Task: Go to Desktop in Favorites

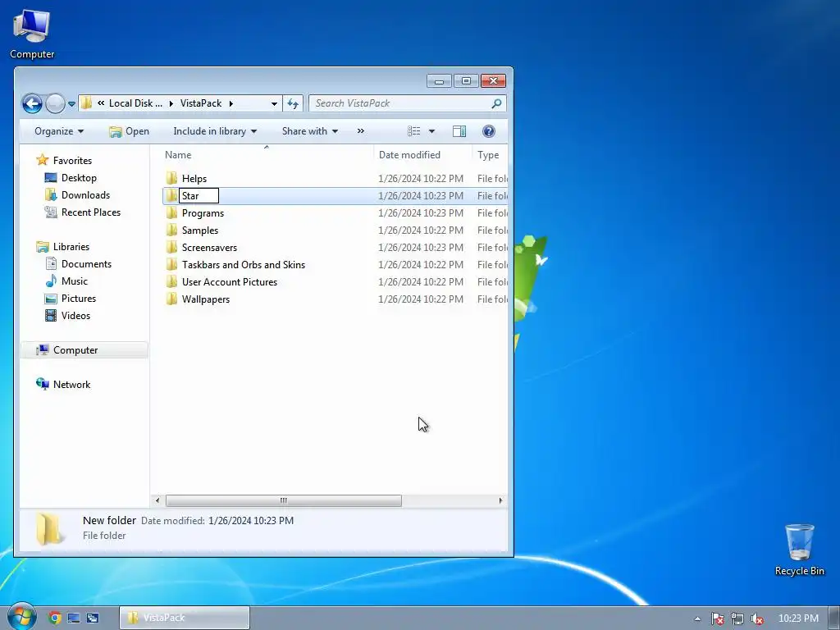Action: click(x=79, y=178)
